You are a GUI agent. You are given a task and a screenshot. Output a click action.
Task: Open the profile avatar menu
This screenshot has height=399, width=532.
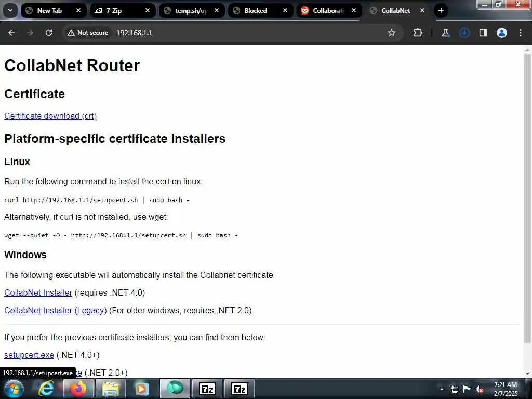click(x=502, y=33)
